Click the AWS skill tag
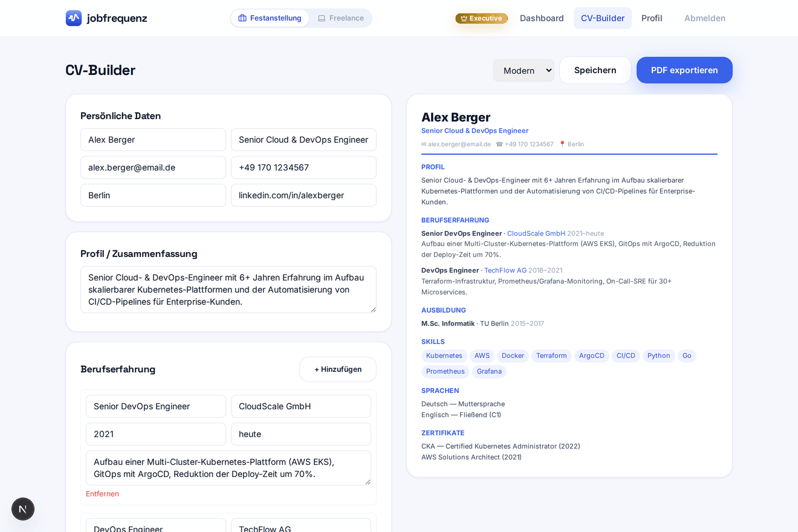 (x=482, y=356)
